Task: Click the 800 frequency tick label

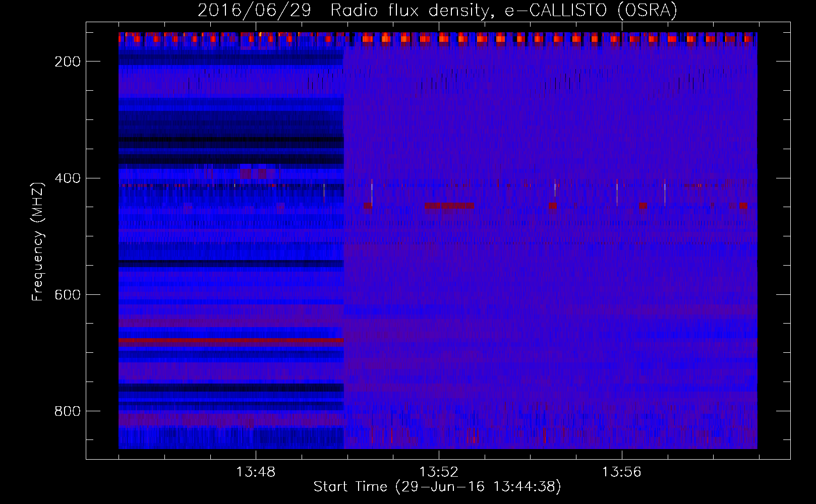Action: pyautogui.click(x=68, y=411)
